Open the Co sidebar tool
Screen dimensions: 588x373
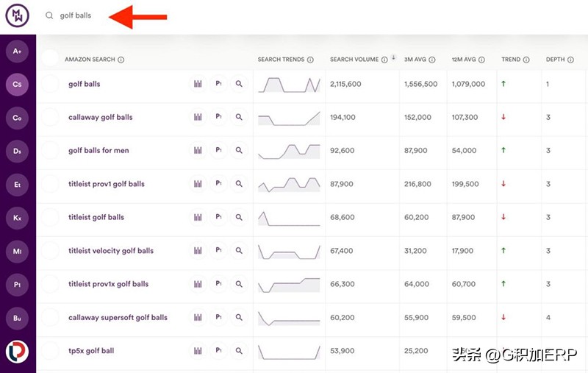[17, 118]
